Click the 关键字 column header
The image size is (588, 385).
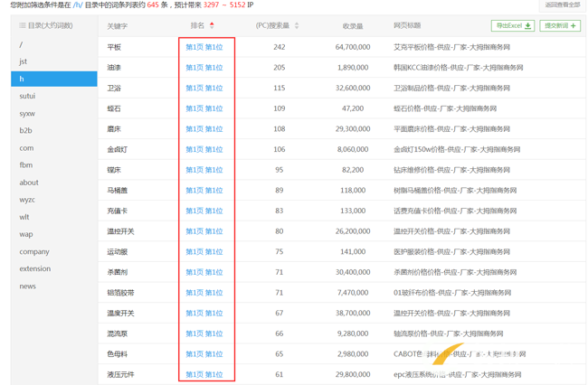click(x=118, y=26)
